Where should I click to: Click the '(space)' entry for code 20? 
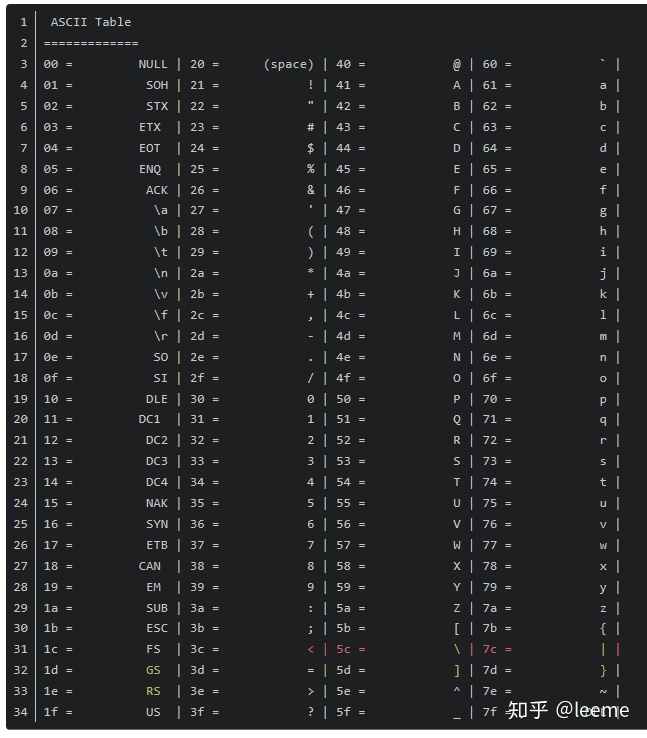[288, 64]
